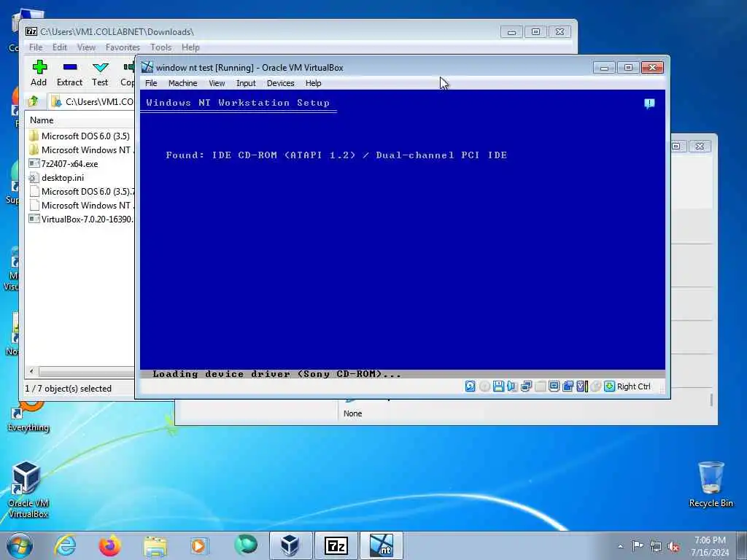Open the VirtualBox View menu
Image resolution: width=747 pixels, height=560 pixels.
tap(217, 83)
